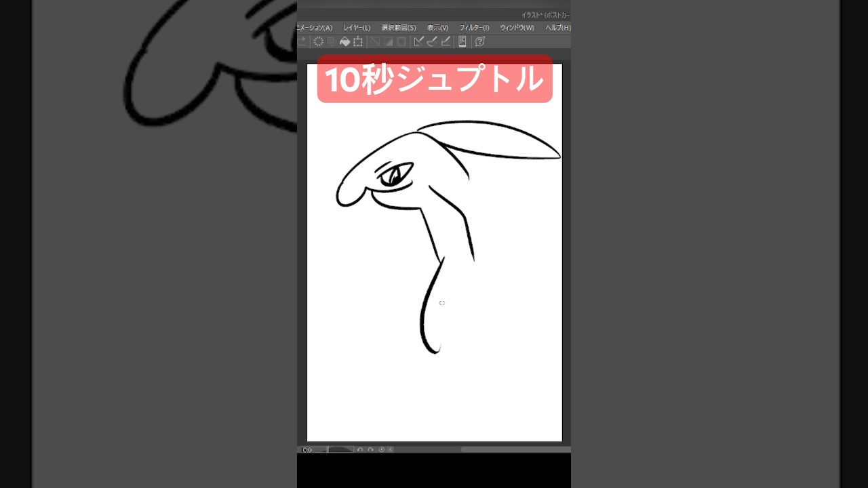Image resolution: width=868 pixels, height=488 pixels.
Task: Click the undo icon in the bottom bar
Action: 359,449
